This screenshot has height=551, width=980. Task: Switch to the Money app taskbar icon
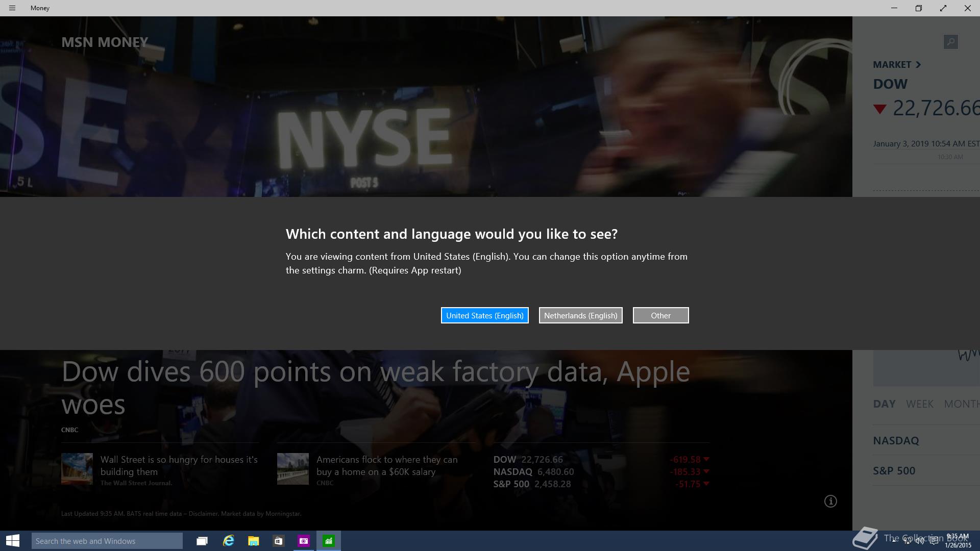pyautogui.click(x=329, y=541)
